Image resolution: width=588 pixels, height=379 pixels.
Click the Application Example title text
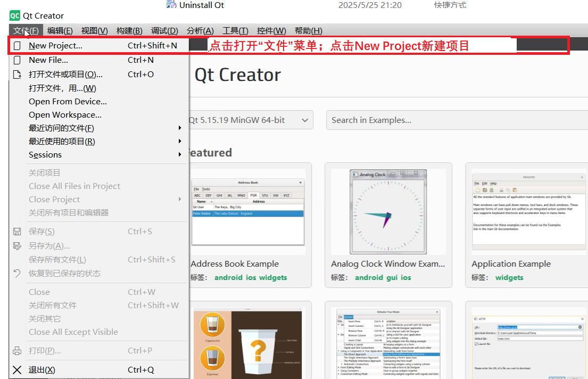pyautogui.click(x=511, y=264)
